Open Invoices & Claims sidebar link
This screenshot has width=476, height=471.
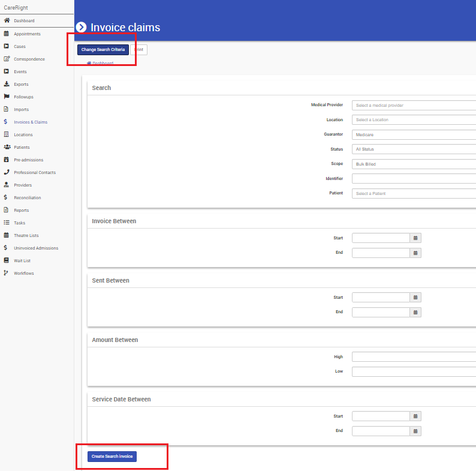[x=31, y=122]
